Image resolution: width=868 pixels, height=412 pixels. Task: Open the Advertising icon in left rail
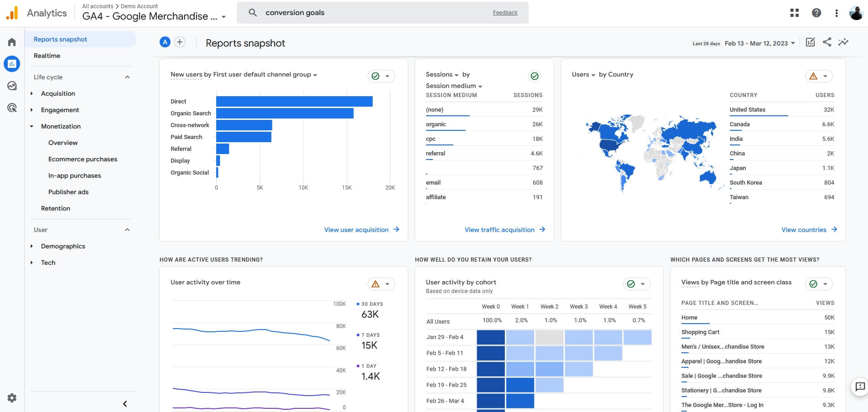tap(12, 108)
